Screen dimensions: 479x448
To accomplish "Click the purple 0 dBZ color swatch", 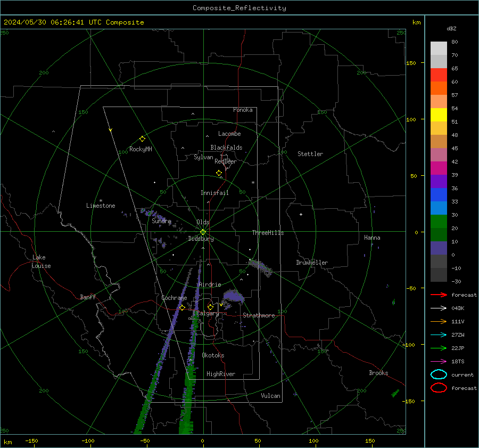I will click(439, 248).
